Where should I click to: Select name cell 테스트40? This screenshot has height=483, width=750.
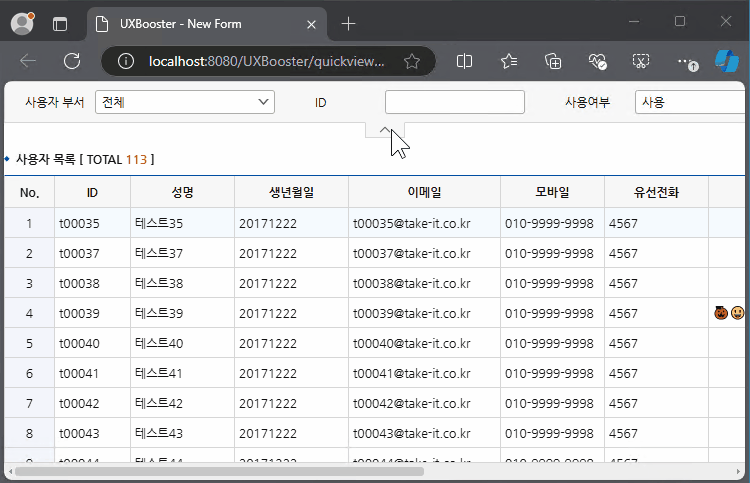click(182, 343)
